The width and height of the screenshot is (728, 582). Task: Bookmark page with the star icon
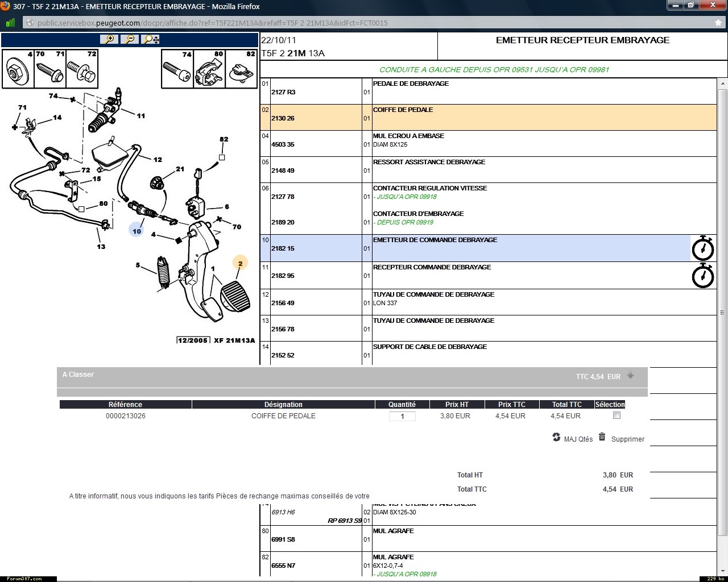(x=718, y=23)
